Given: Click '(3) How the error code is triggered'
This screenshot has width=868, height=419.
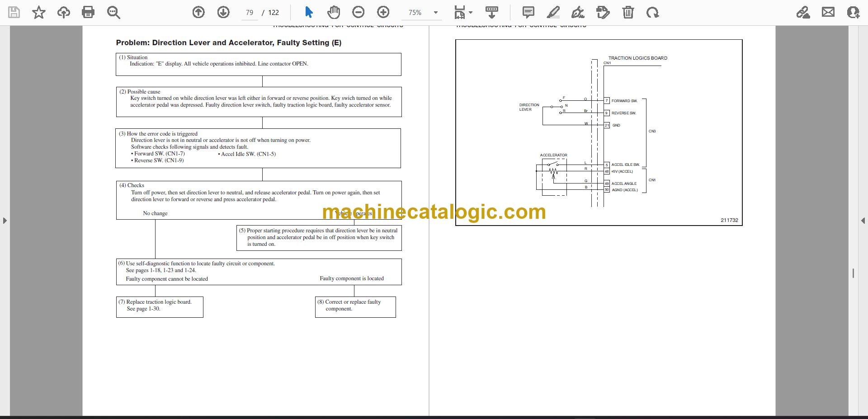Looking at the screenshot, I should (x=158, y=134).
